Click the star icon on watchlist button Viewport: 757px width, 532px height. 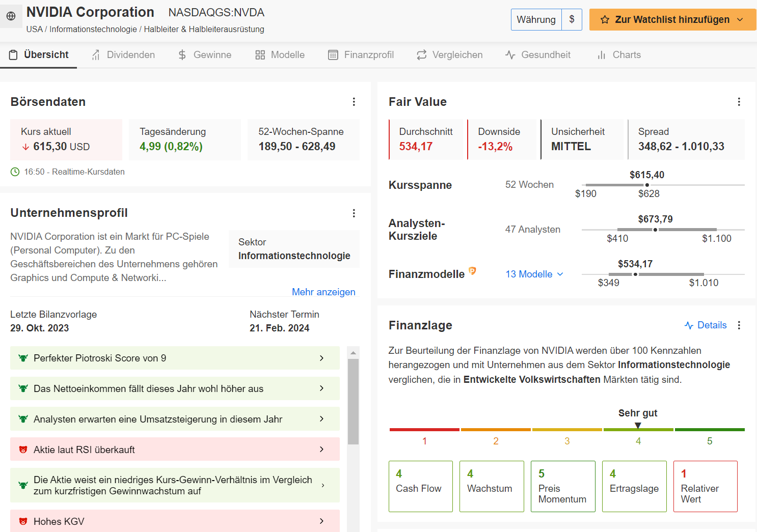click(605, 20)
